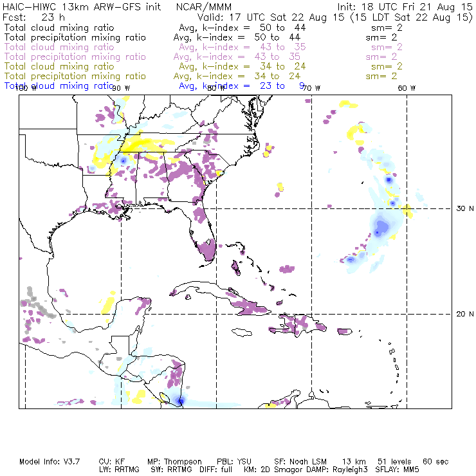Select the "Init: 18 UTC Fri 21 Aug 15" text
The height and width of the screenshot is (476, 476).
pos(405,6)
